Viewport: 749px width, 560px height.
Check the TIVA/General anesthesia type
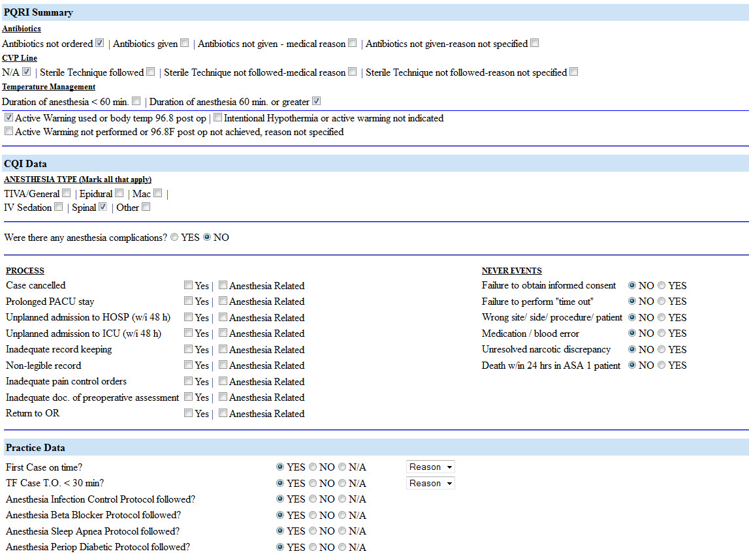point(67,193)
